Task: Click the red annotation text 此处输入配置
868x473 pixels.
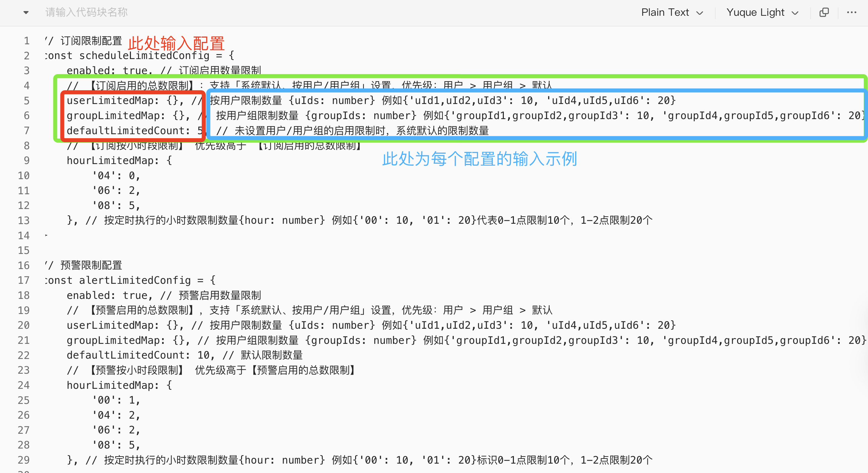Action: pyautogui.click(x=176, y=43)
